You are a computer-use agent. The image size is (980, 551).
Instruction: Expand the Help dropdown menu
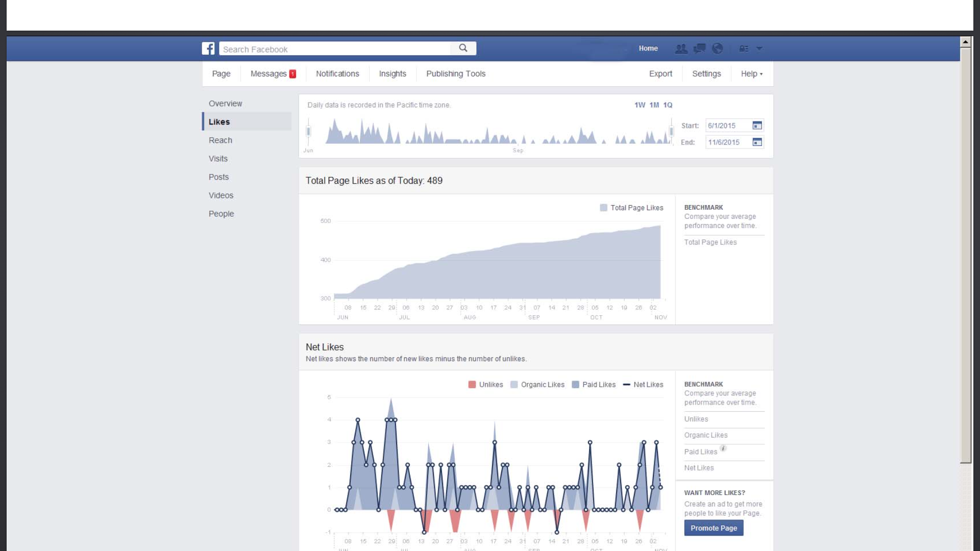751,74
